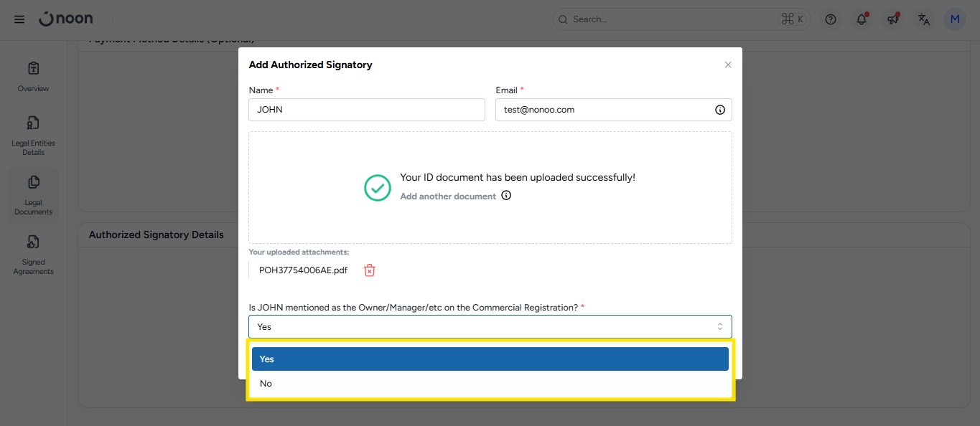The image size is (980, 426).
Task: Open Signed Agreements in sidebar
Action: coord(33,254)
